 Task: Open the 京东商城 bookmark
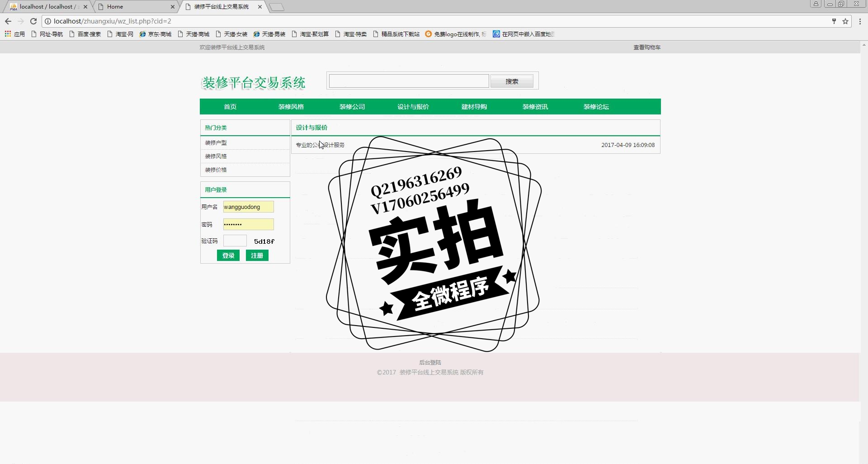pos(156,34)
